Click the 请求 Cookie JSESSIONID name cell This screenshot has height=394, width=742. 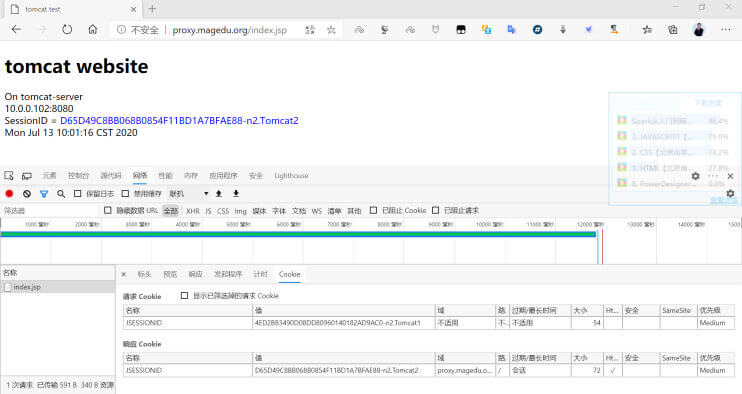coord(188,323)
